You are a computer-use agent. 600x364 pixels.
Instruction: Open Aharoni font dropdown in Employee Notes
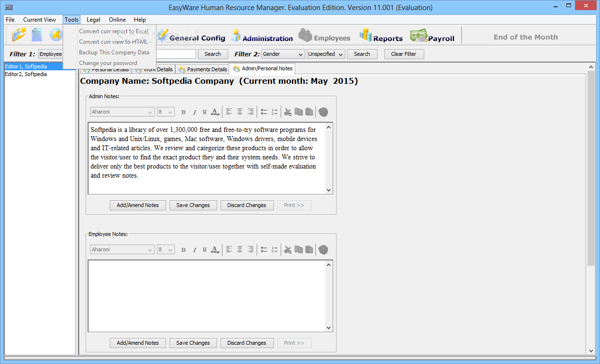[x=122, y=249]
